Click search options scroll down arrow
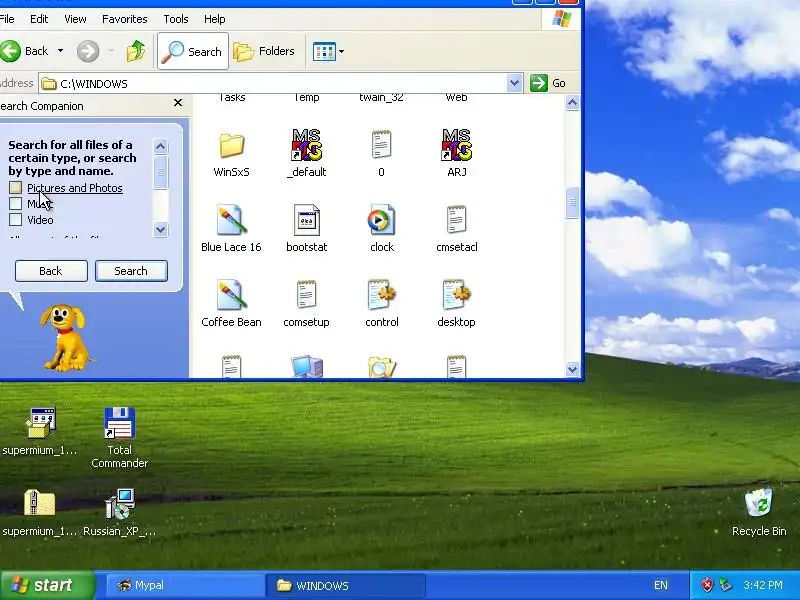 coord(160,230)
